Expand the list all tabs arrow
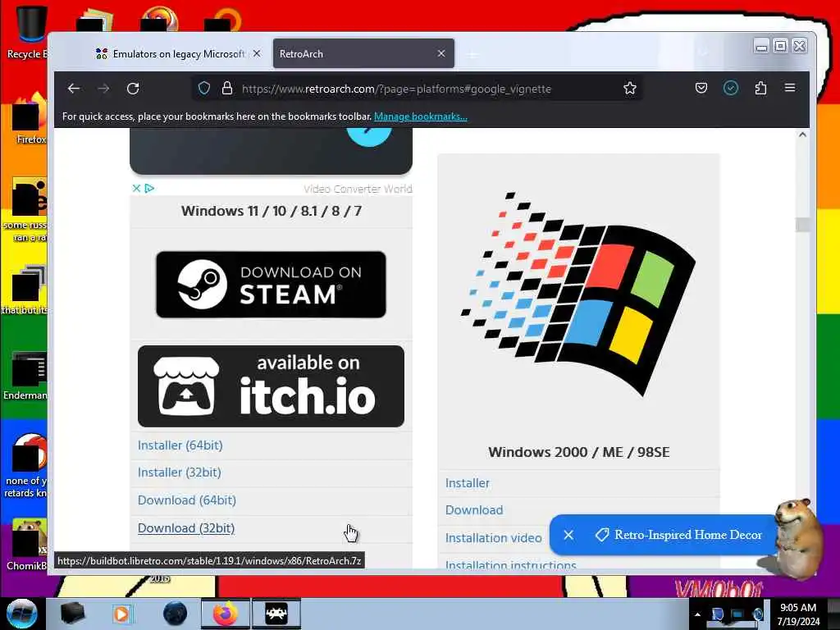 coord(703,52)
